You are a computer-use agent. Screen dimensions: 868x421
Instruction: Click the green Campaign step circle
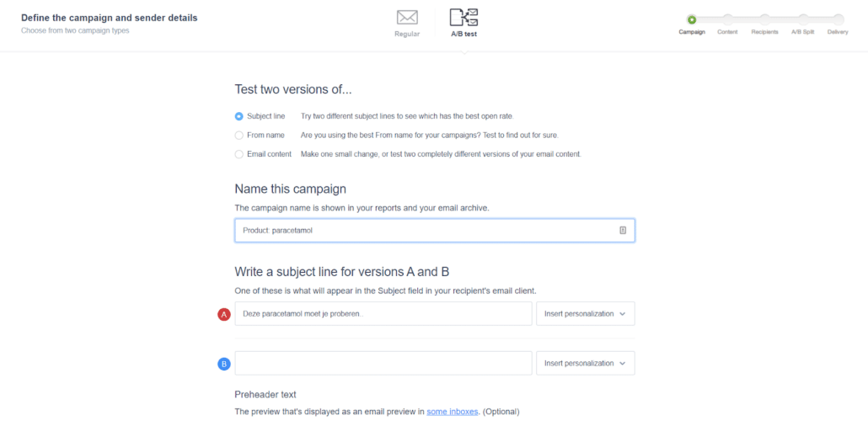(x=691, y=20)
